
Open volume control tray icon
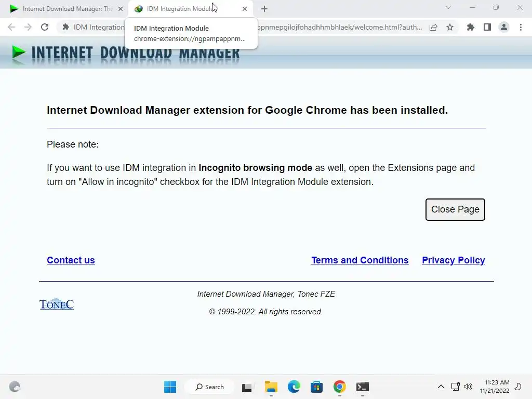pos(468,387)
